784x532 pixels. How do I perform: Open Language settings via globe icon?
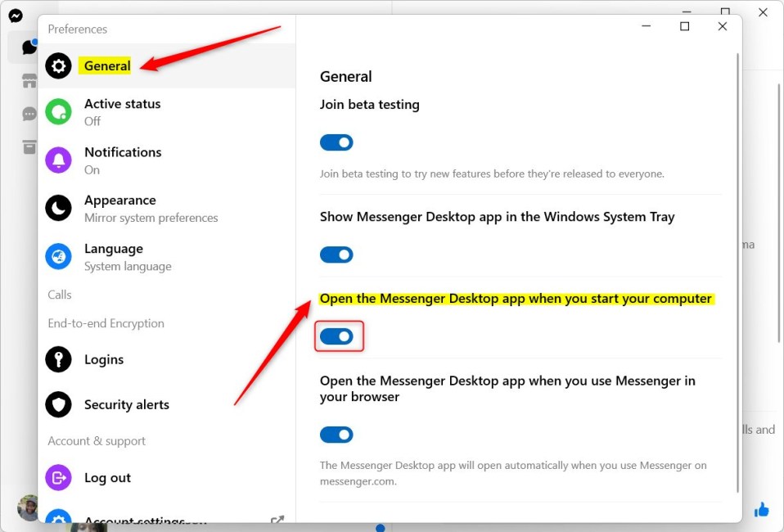click(x=58, y=256)
